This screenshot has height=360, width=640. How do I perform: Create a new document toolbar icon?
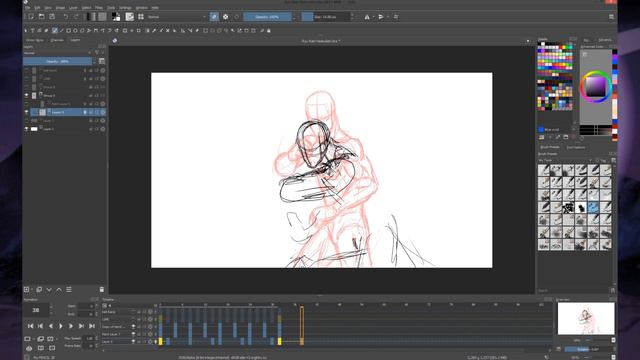(31, 17)
